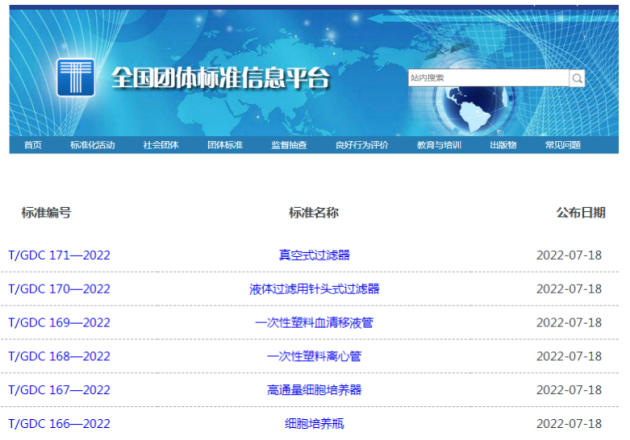Click the blue platform logo icon

coord(76,78)
